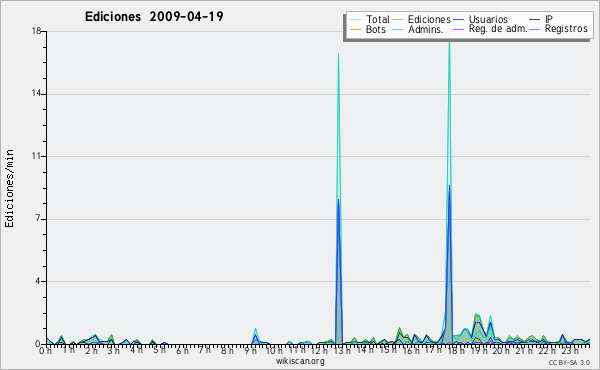Click the Ediciones/min y-axis title
Viewport: 600px width, 370px height.
tap(9, 189)
